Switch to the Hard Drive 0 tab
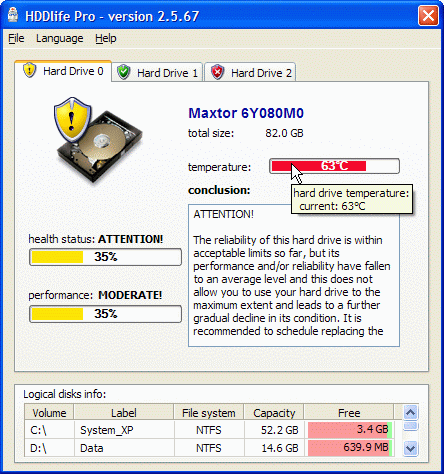The height and width of the screenshot is (474, 444). point(63,71)
